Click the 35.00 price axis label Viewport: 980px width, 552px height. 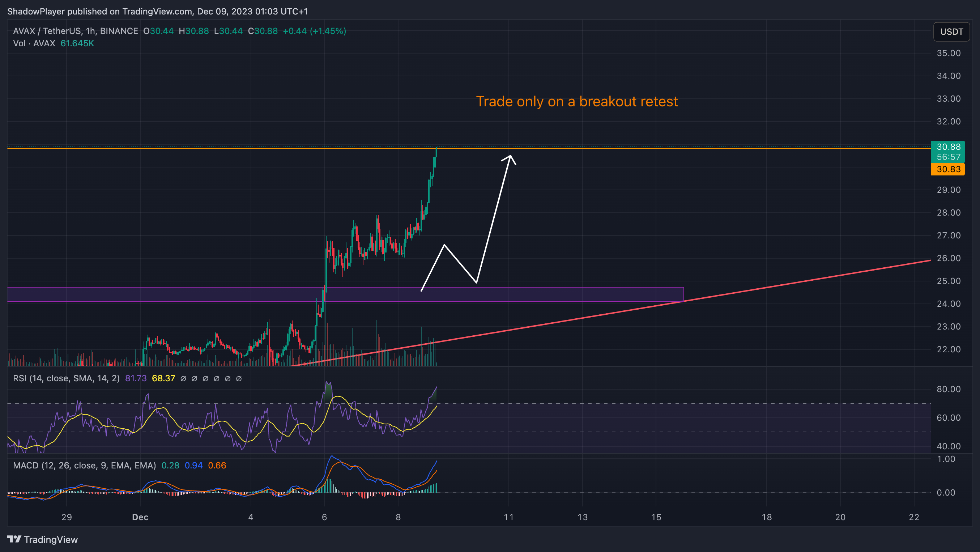(949, 53)
